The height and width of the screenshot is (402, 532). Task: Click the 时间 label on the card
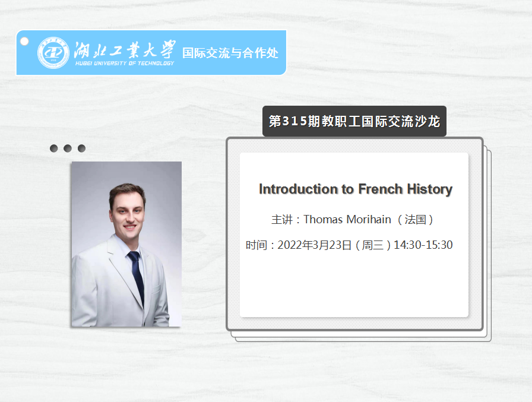pos(256,245)
